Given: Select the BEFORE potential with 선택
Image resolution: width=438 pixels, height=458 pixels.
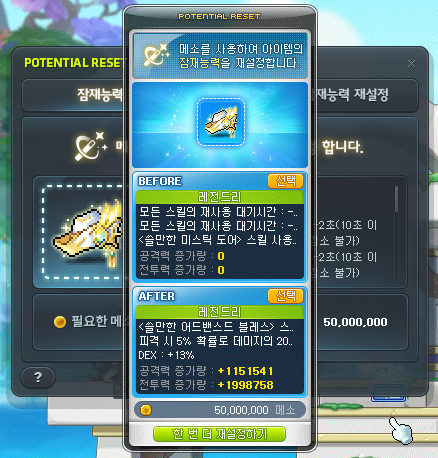Looking at the screenshot, I should (285, 181).
